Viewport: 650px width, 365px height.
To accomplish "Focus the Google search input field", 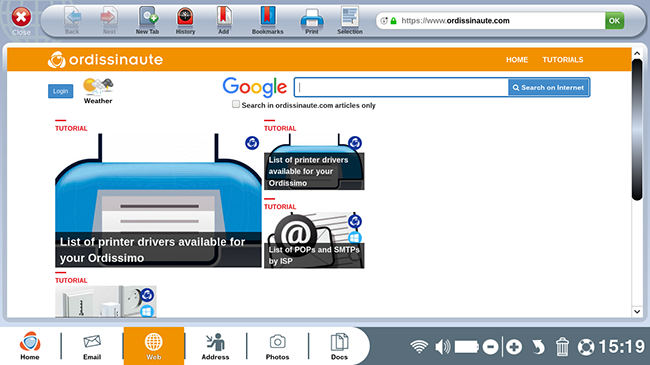I will [x=401, y=88].
